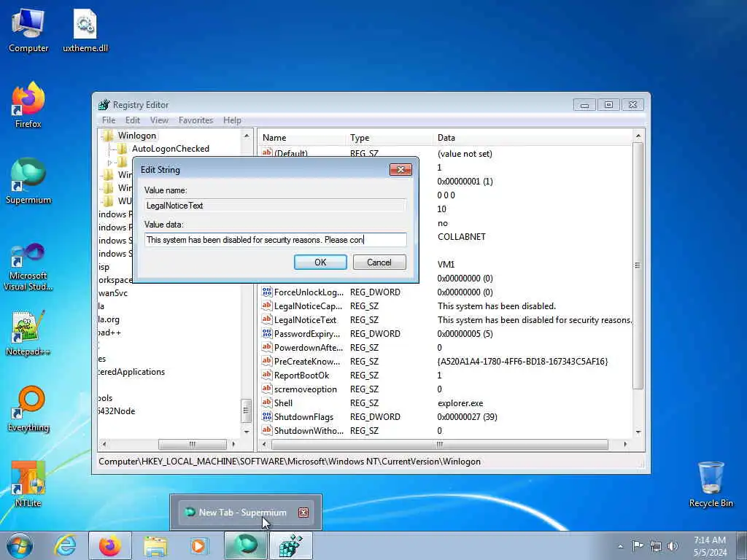Image resolution: width=747 pixels, height=560 pixels.
Task: Click the Shell value string icon
Action: point(267,402)
